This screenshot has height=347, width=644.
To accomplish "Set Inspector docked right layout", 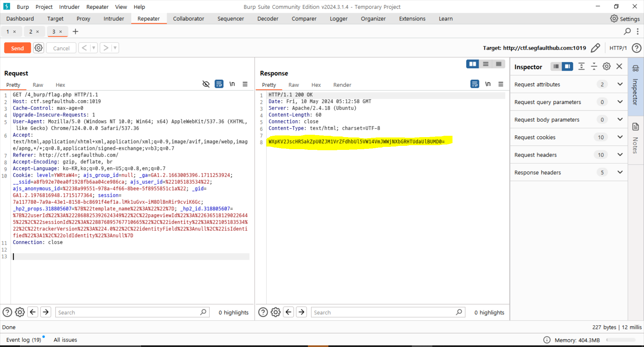I will (568, 66).
